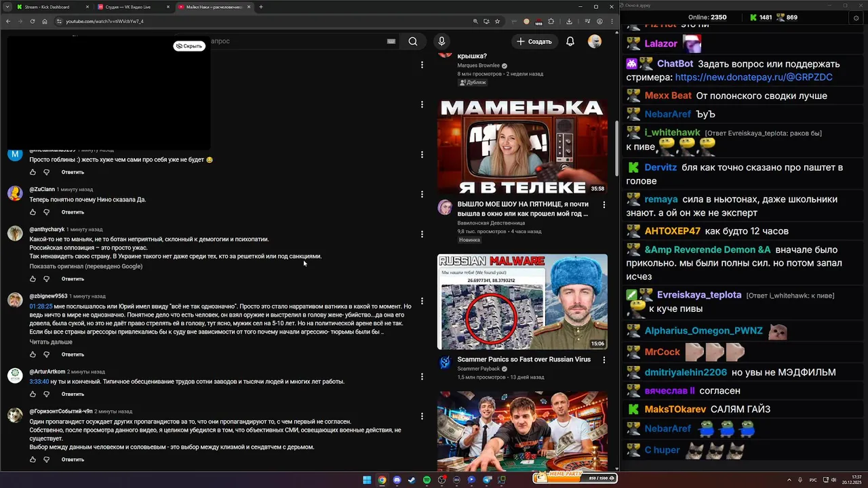Viewport: 868px width, 488px height.
Task: Open options menu for @zbignew9563 comment
Action: click(x=422, y=300)
